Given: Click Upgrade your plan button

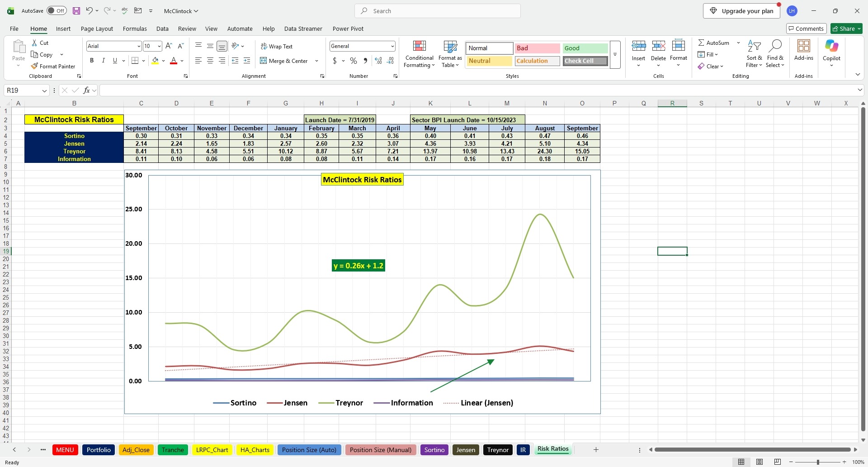Looking at the screenshot, I should click(741, 11).
